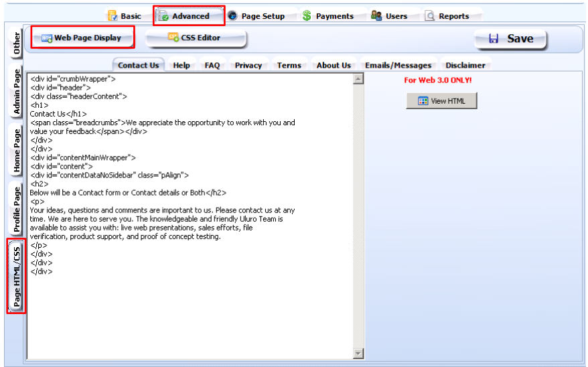
Task: Click the 'div id="contentMainWrapper"' line
Action: pos(83,157)
